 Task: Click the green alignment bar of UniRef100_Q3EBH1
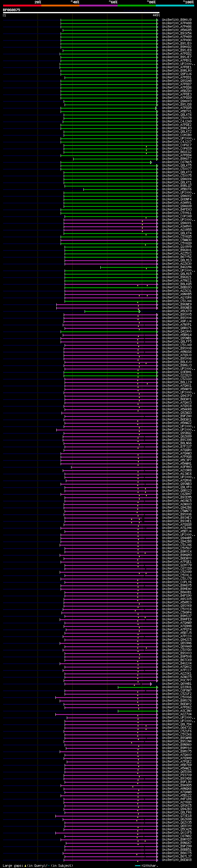coord(111,372)
